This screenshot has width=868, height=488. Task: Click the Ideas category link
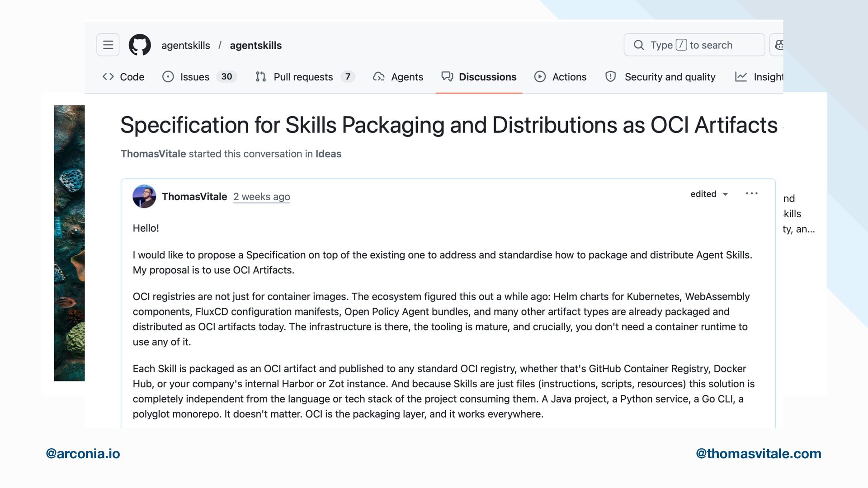(328, 154)
